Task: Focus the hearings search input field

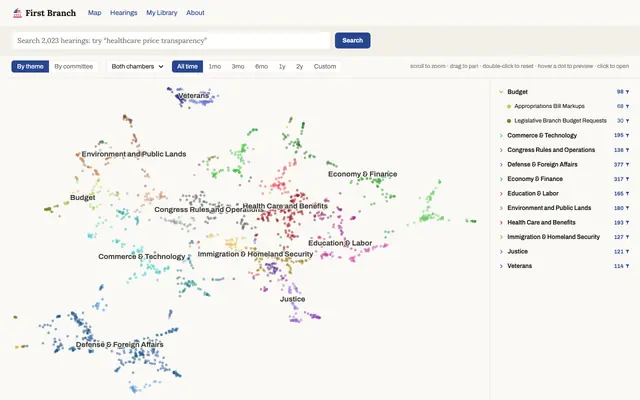Action: coord(171,40)
